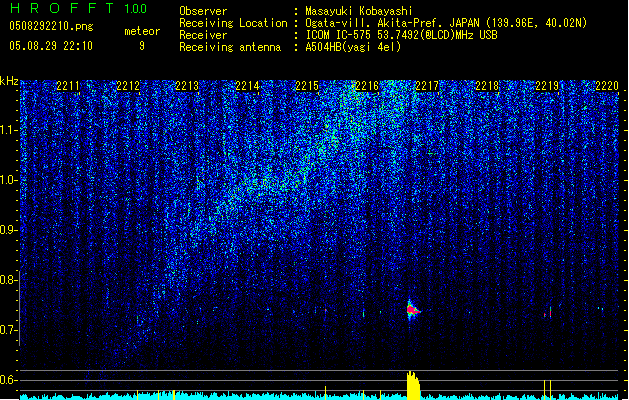
Task: Click the 0.6 kHz frequency axis label
Action: (x=9, y=380)
